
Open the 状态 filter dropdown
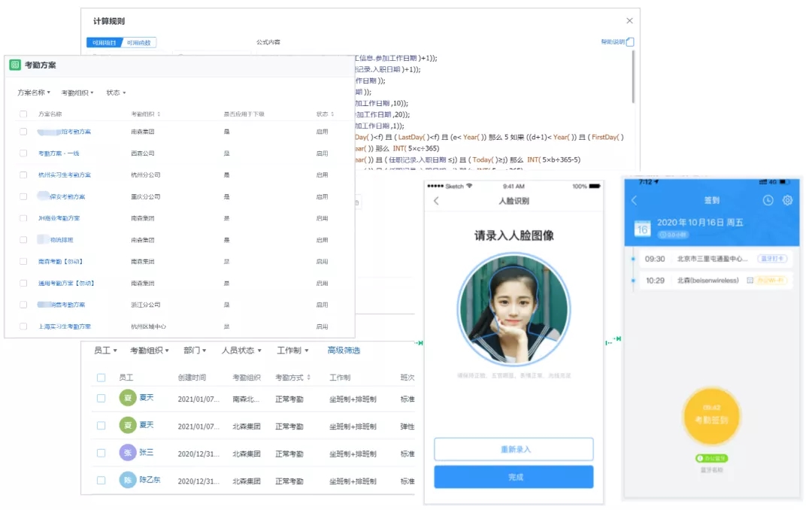tap(116, 93)
